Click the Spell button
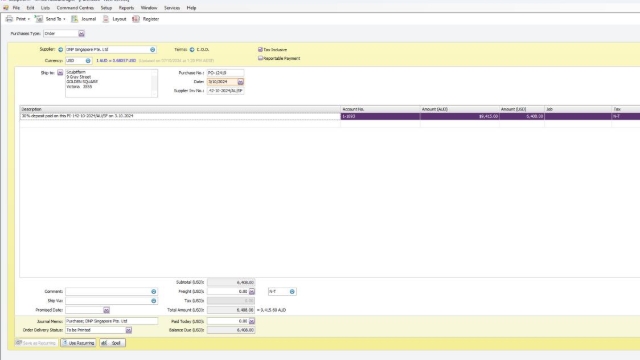Viewport: 640px width, 360px height. click(x=112, y=343)
